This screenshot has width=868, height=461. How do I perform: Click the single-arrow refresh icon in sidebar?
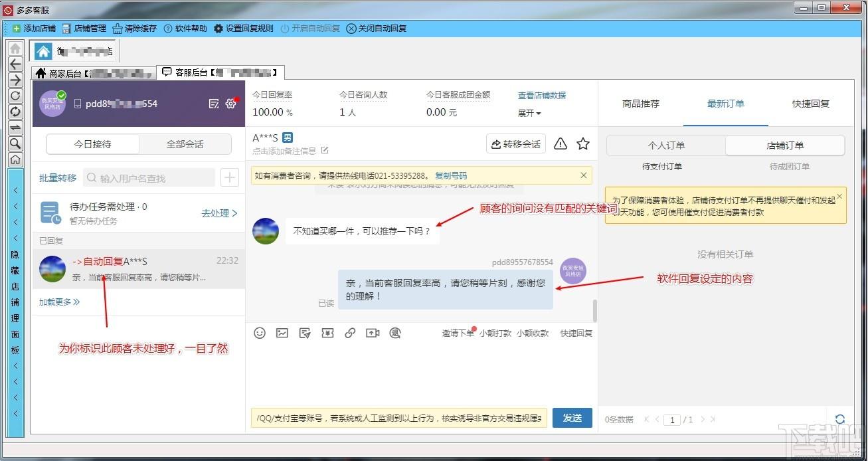(x=15, y=96)
